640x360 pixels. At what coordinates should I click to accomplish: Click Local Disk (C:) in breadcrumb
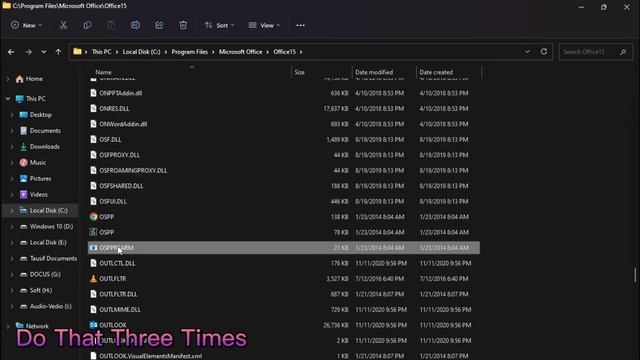[141, 52]
